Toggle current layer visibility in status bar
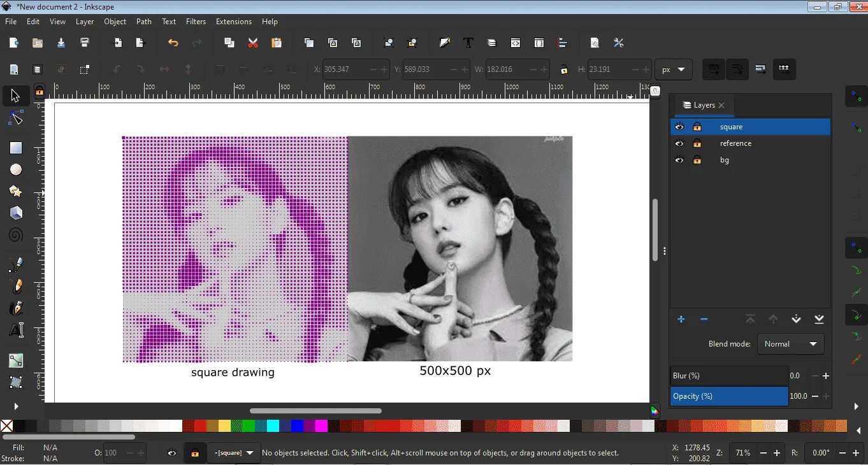 coord(172,453)
